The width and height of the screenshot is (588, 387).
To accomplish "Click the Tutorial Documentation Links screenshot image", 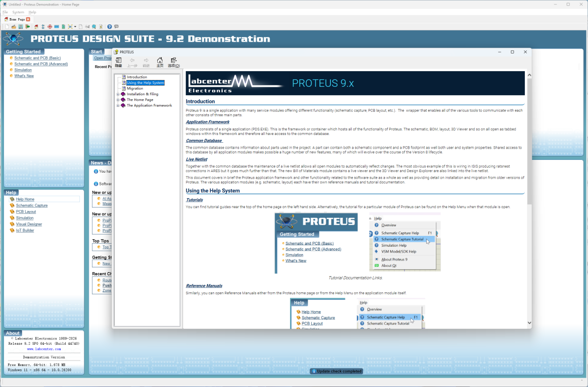I will 358,243.
